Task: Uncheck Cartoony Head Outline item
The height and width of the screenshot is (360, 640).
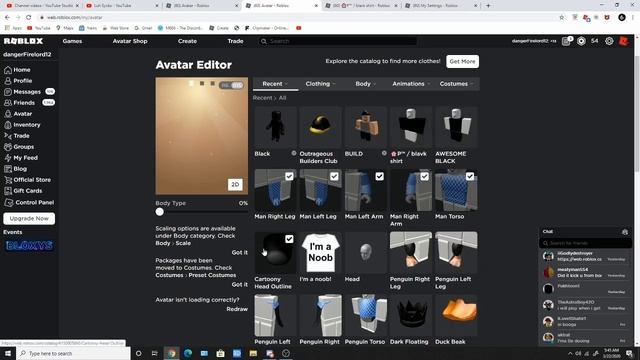Action: 289,239
